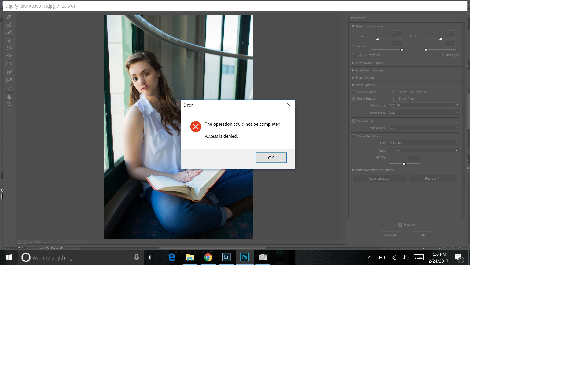Select the Freeze Mask tool

point(9,72)
